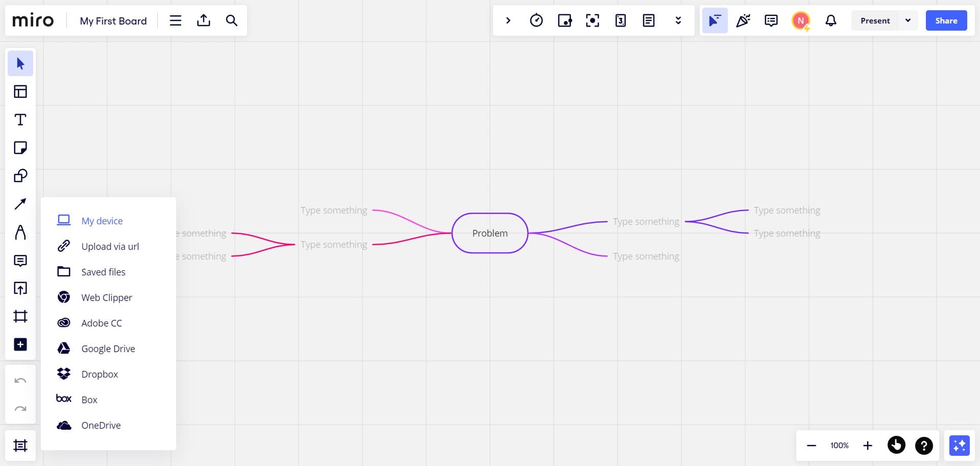Click the Share button
This screenshot has width=980, height=466.
click(946, 20)
